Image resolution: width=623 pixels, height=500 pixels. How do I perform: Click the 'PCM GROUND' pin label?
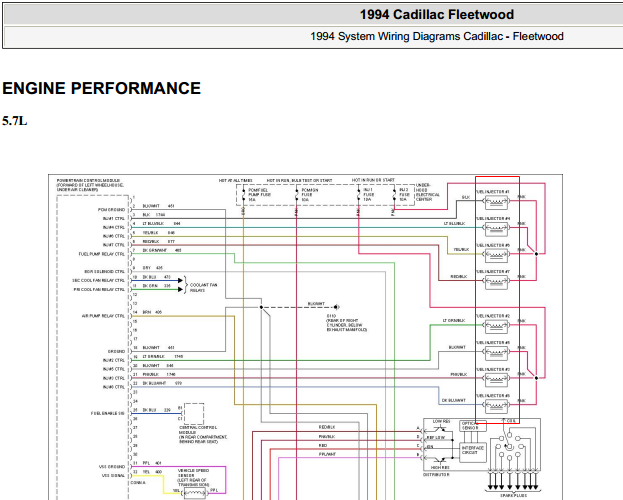pyautogui.click(x=112, y=210)
